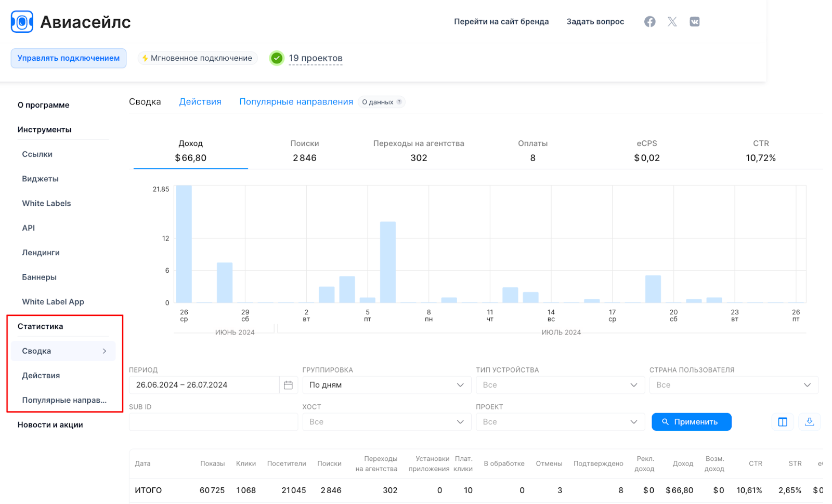Click the chart bar for 28 June
The height and width of the screenshot is (504, 832).
coord(225,283)
